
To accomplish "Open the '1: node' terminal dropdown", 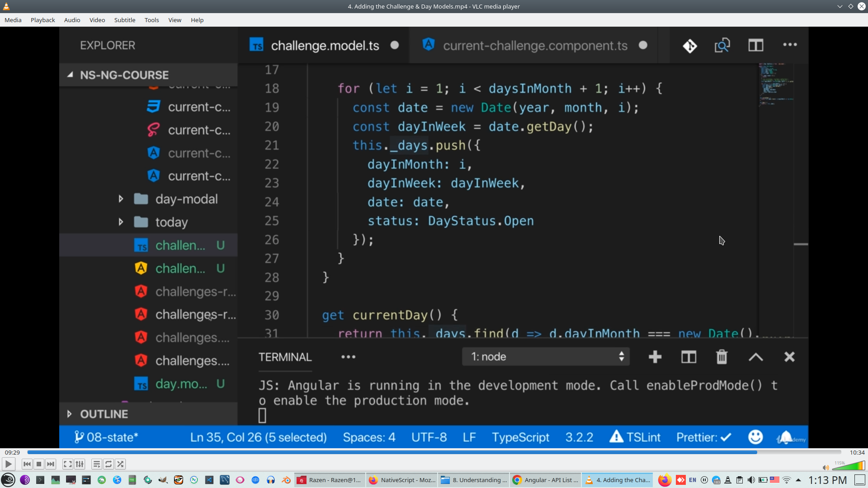I will click(x=546, y=357).
